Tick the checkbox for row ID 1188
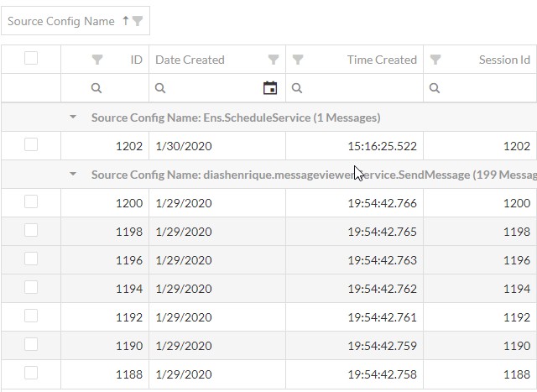This screenshot has width=537, height=392. (31, 372)
